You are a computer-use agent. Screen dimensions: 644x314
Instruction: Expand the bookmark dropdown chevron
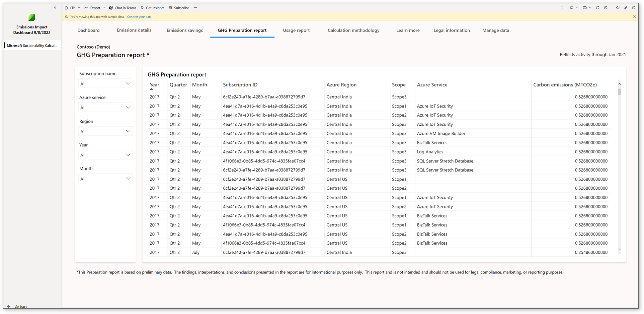tap(577, 8)
